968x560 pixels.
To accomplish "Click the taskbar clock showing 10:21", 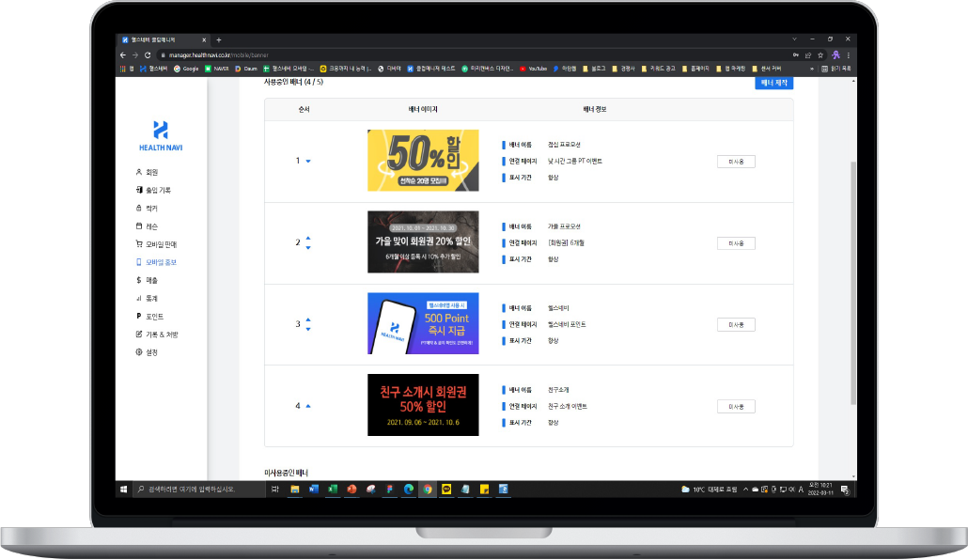I will click(x=820, y=489).
